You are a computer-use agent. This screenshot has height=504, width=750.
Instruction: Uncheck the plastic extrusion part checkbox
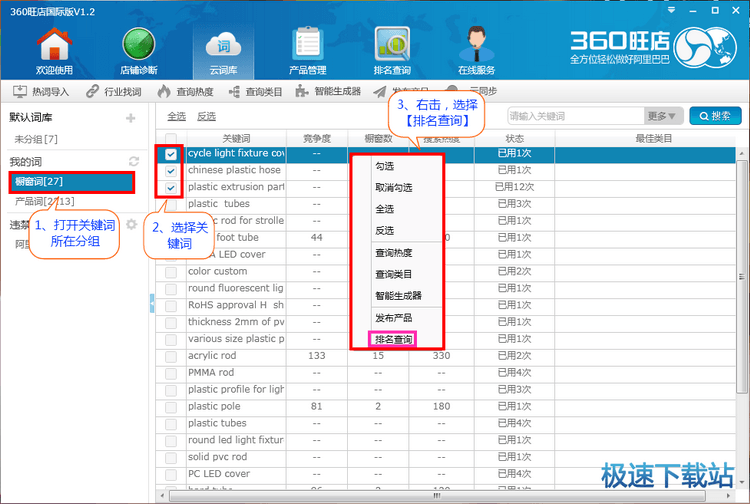pos(171,188)
